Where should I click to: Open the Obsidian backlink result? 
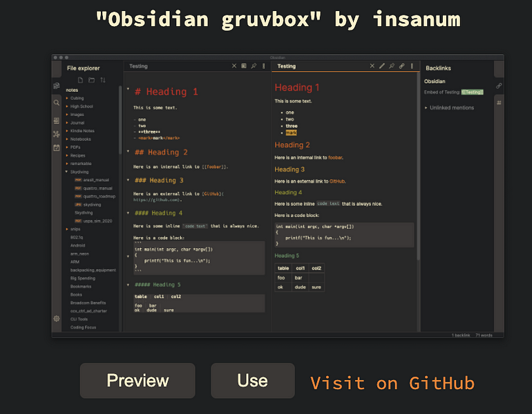coord(435,81)
